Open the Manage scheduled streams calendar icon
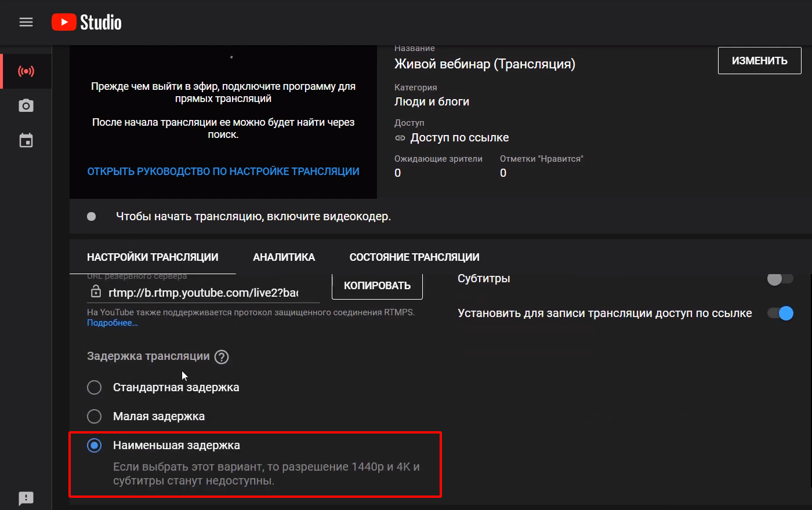The image size is (812, 510). [x=26, y=141]
